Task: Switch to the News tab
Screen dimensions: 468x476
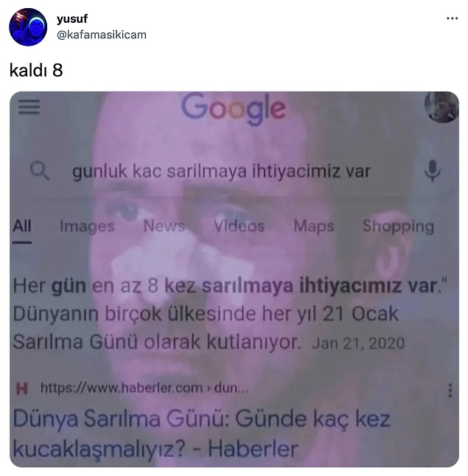Action: coord(164,226)
